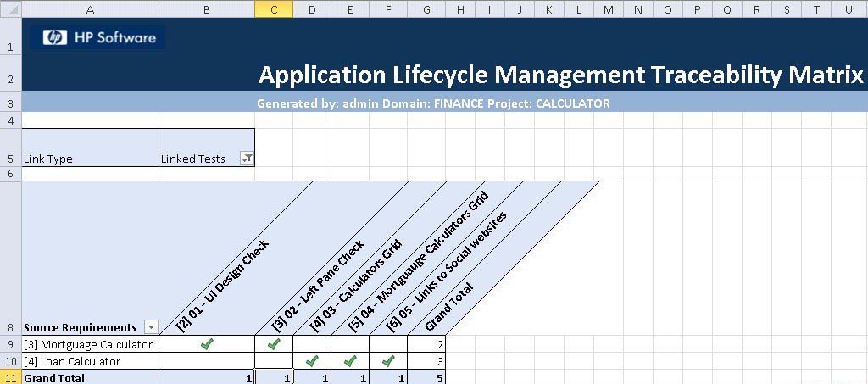
Task: Select the Link Type cell
Action: pos(90,147)
